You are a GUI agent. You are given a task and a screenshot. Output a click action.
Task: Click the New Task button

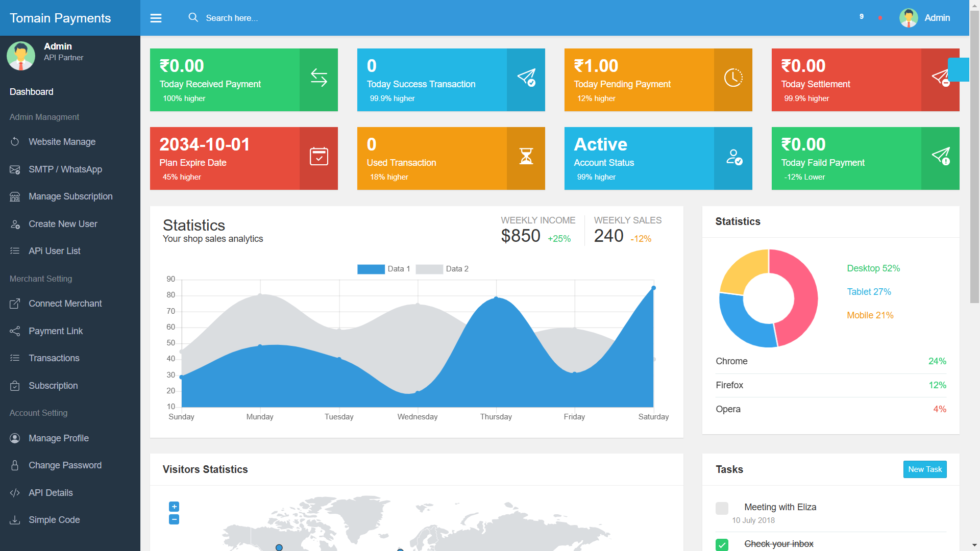[924, 469]
